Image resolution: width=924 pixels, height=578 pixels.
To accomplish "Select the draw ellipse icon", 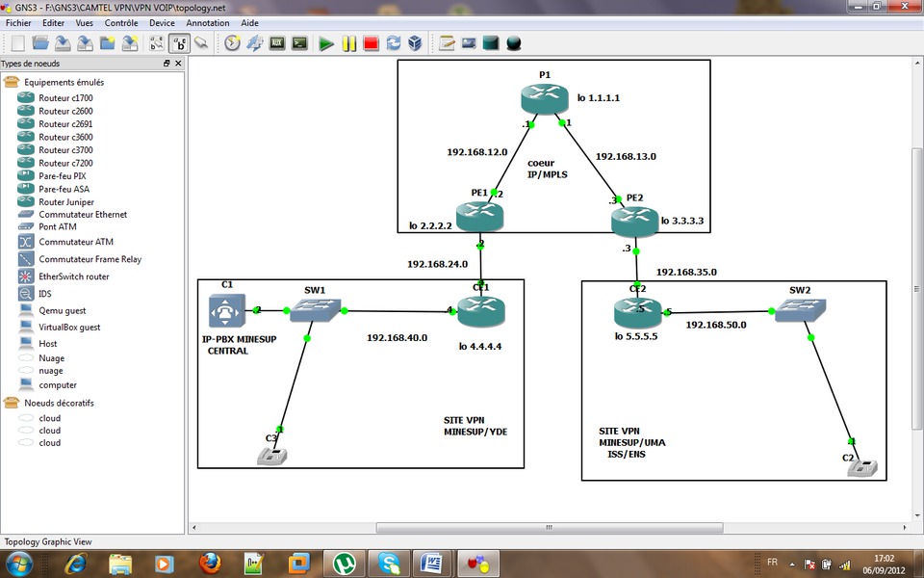I will [513, 43].
